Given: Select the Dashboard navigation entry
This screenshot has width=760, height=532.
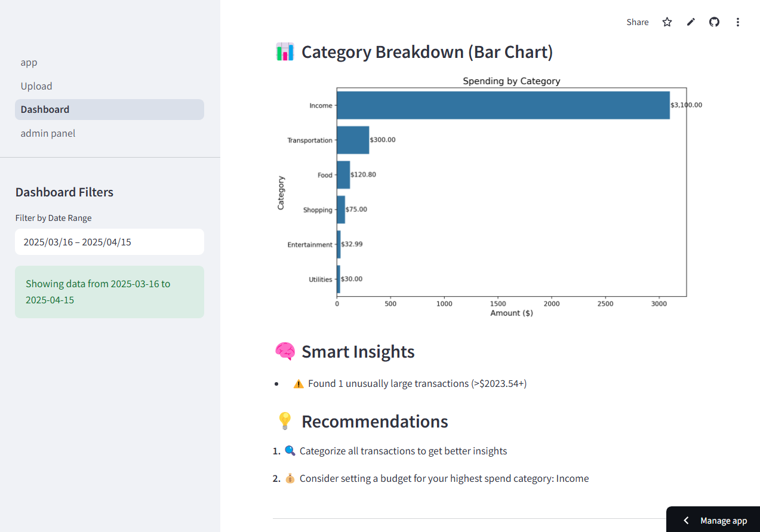Looking at the screenshot, I should (45, 109).
